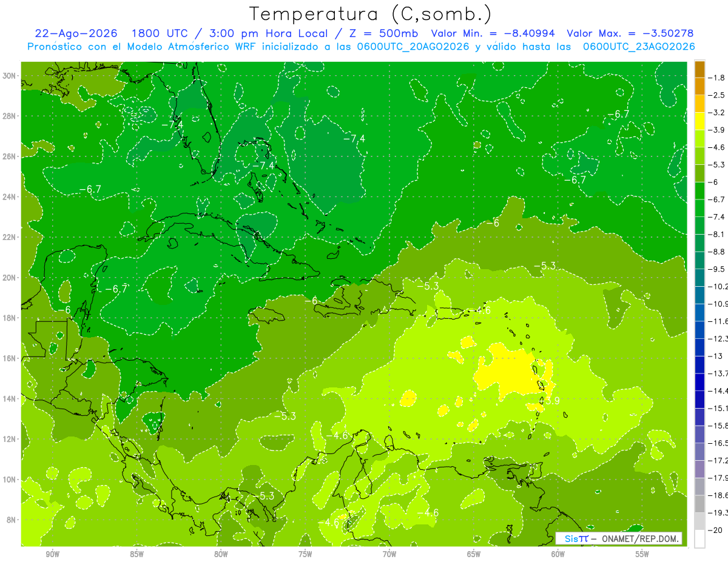Click the '-5.3' contour label over Panama
Image resolution: width=728 pixels, height=562 pixels.
(x=265, y=496)
